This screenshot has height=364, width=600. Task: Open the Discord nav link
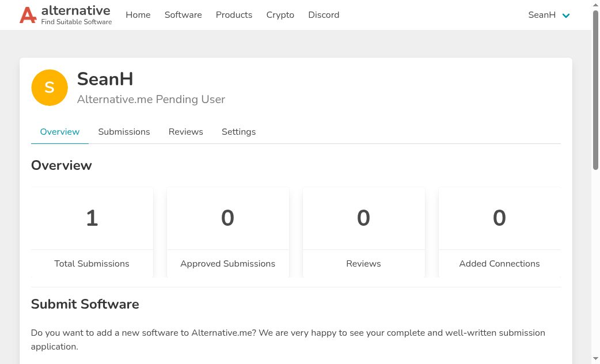click(x=324, y=15)
